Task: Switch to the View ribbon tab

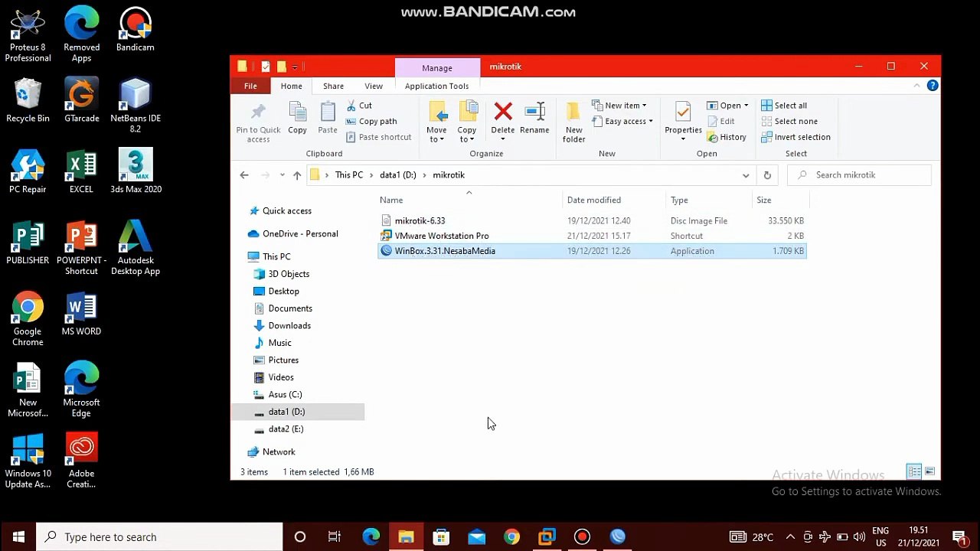Action: coord(374,86)
